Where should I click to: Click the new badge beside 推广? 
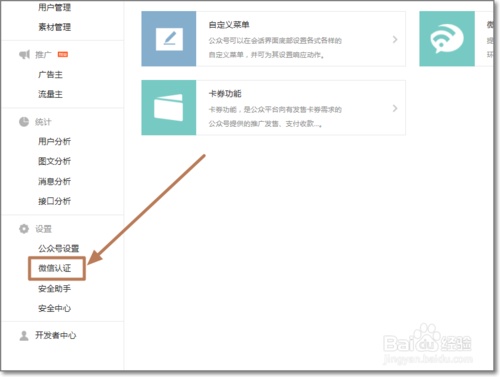click(x=63, y=54)
